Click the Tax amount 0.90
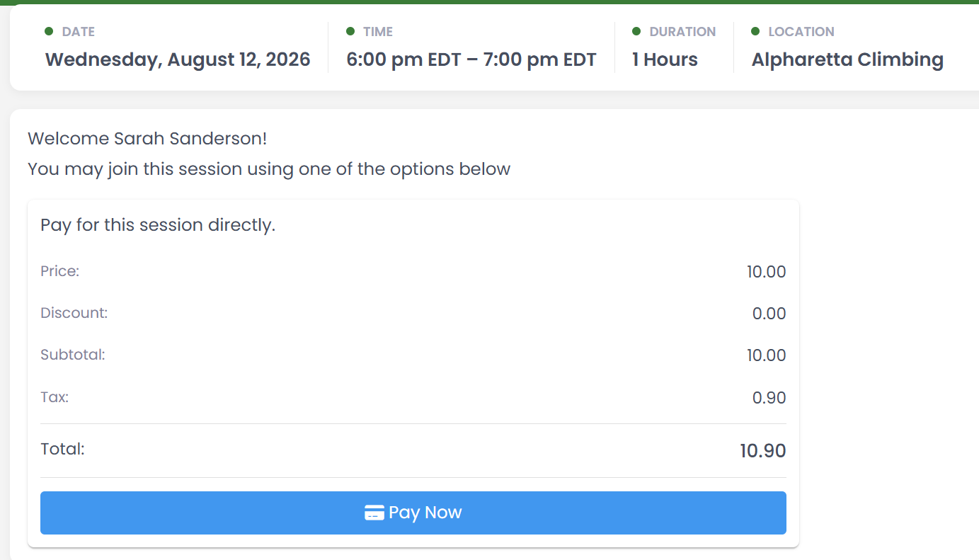The width and height of the screenshot is (979, 560). (769, 398)
